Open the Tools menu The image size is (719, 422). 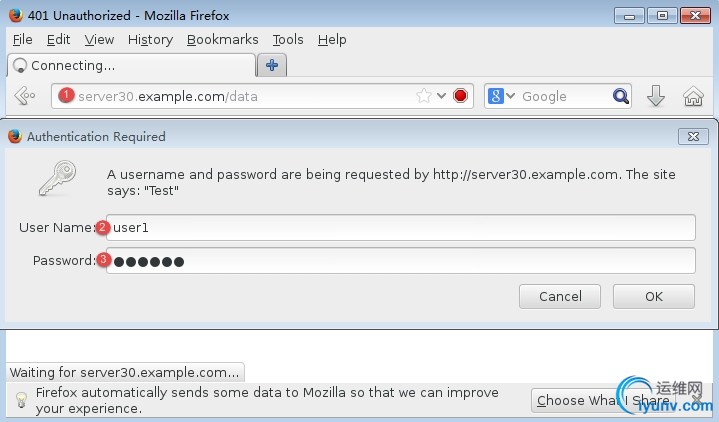pyautogui.click(x=288, y=39)
